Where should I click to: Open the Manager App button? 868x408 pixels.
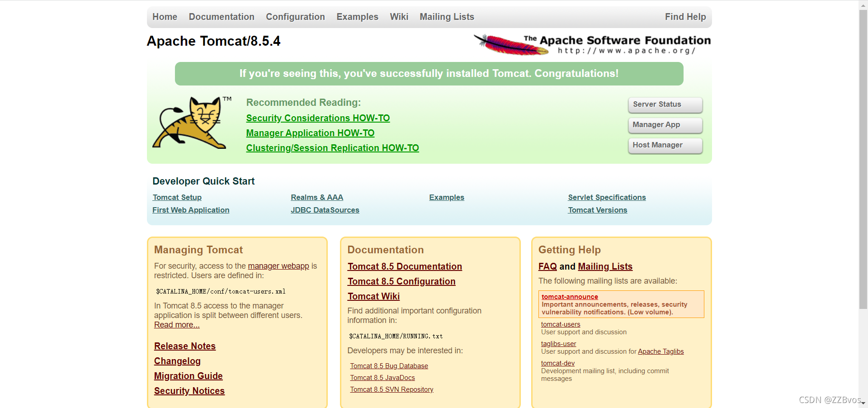665,125
